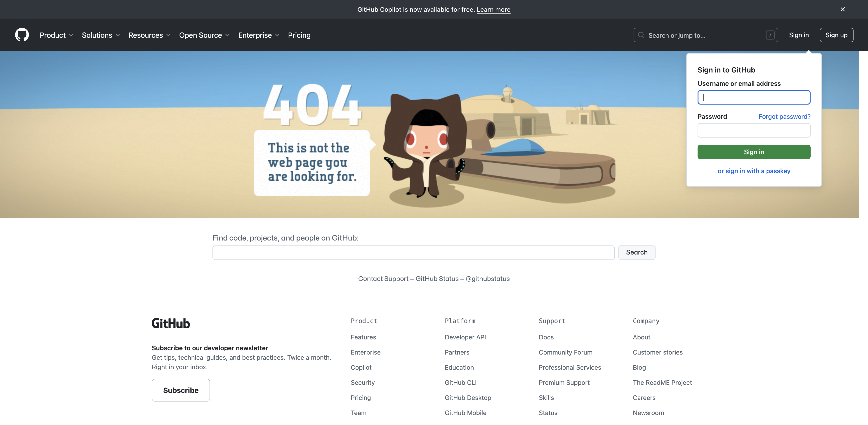Click the green Sign in button
The image size is (868, 425).
(x=754, y=152)
